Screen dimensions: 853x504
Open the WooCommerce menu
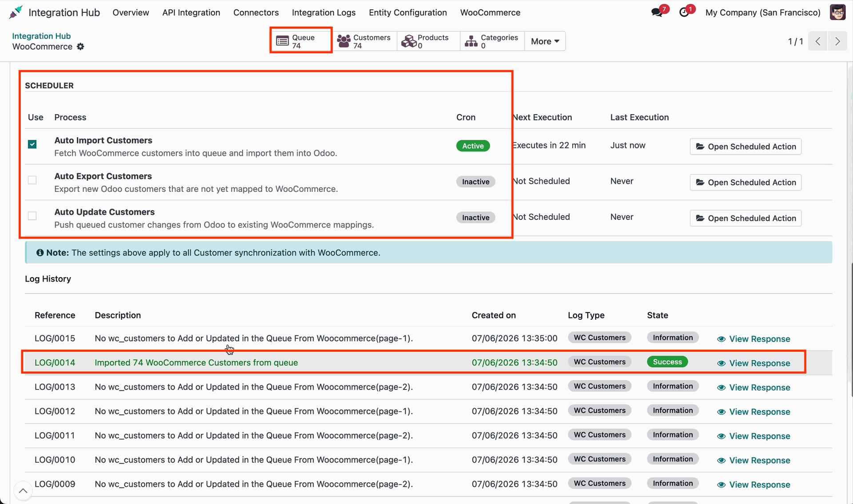pos(490,12)
